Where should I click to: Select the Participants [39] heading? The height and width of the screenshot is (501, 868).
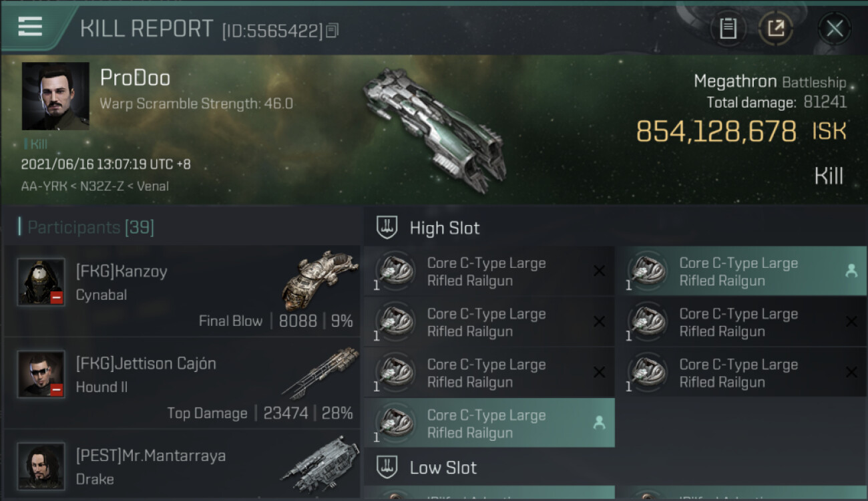(x=90, y=227)
